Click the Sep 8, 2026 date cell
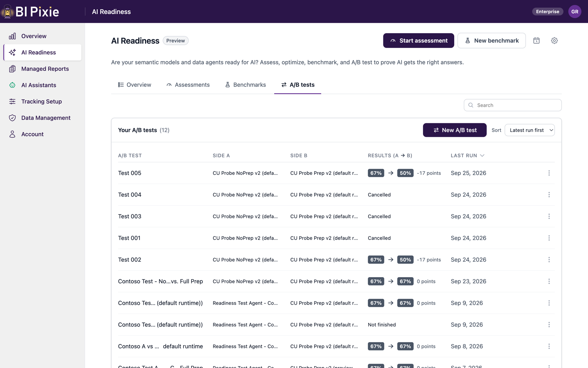This screenshot has height=368, width=588. click(x=467, y=346)
